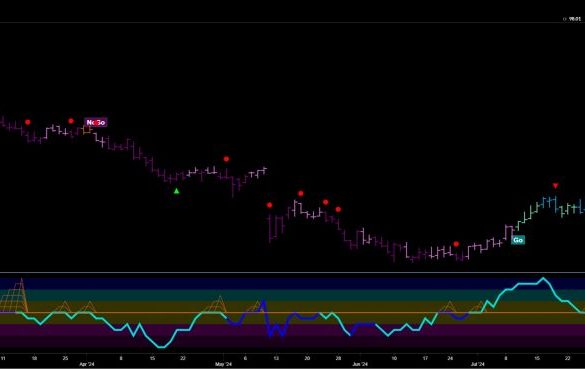Click the May '24 label on date axis

pyautogui.click(x=223, y=364)
